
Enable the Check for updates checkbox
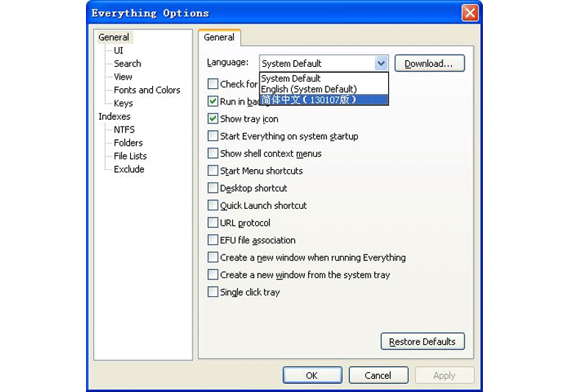[x=212, y=84]
